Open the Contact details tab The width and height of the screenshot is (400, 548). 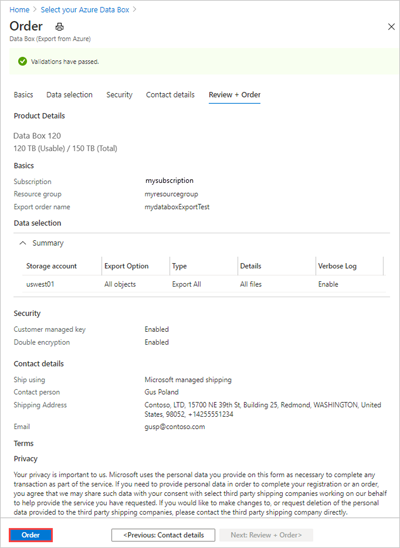point(170,95)
